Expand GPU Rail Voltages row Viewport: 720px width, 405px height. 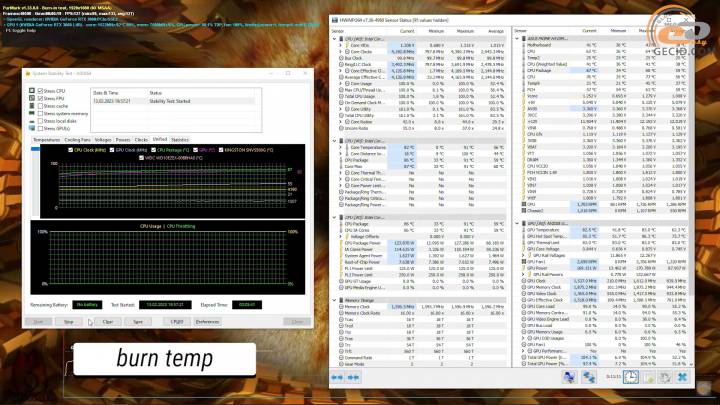pos(523,255)
